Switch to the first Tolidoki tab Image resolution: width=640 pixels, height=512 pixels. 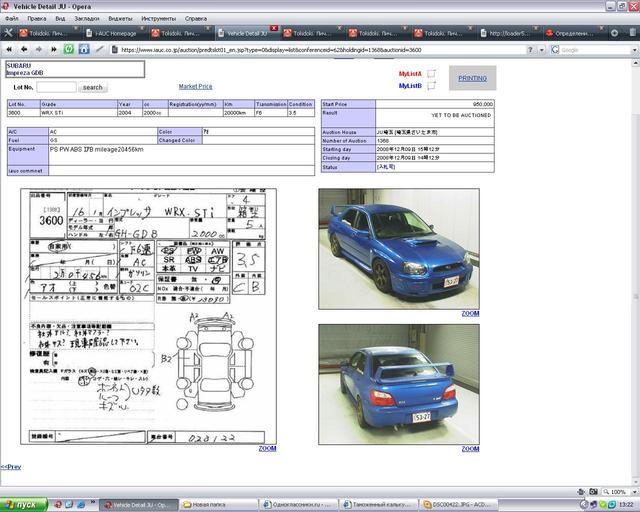tap(48, 33)
